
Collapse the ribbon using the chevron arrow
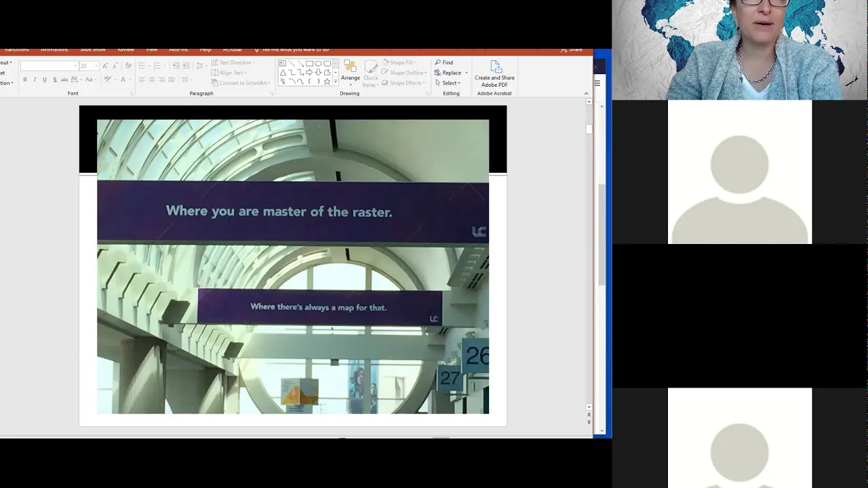586,94
